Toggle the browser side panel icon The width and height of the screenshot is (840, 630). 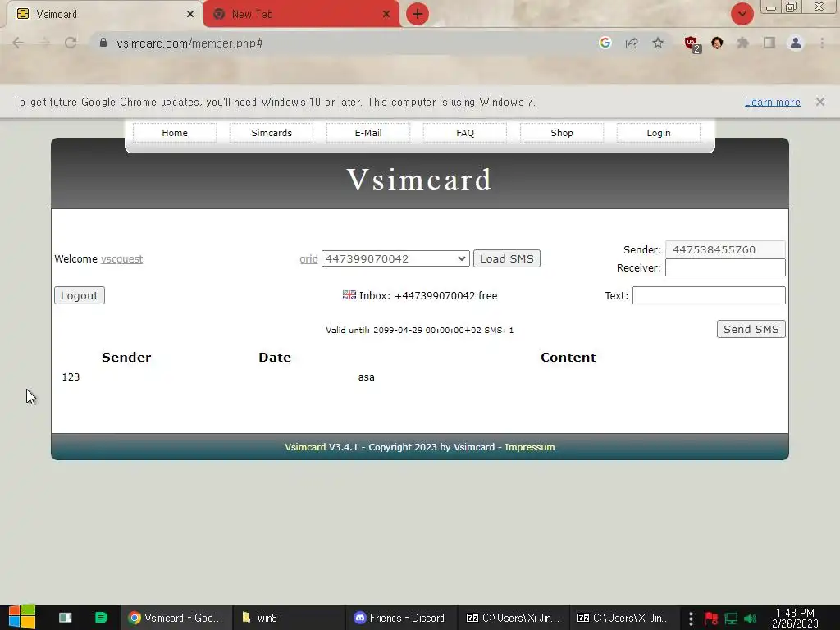(x=769, y=43)
